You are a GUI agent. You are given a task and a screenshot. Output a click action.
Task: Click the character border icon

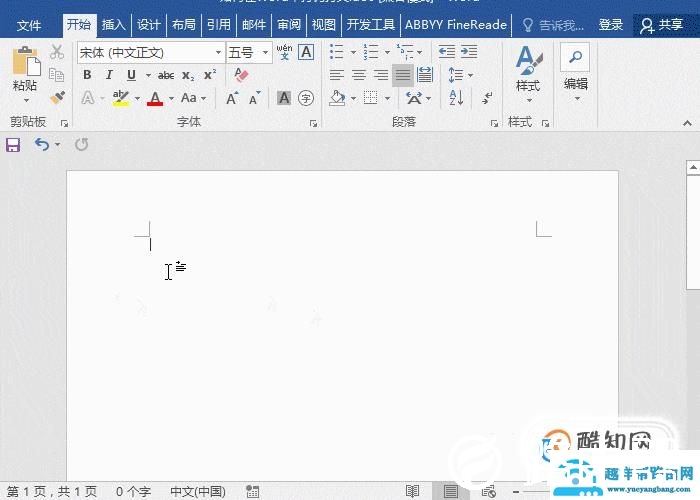(x=306, y=52)
